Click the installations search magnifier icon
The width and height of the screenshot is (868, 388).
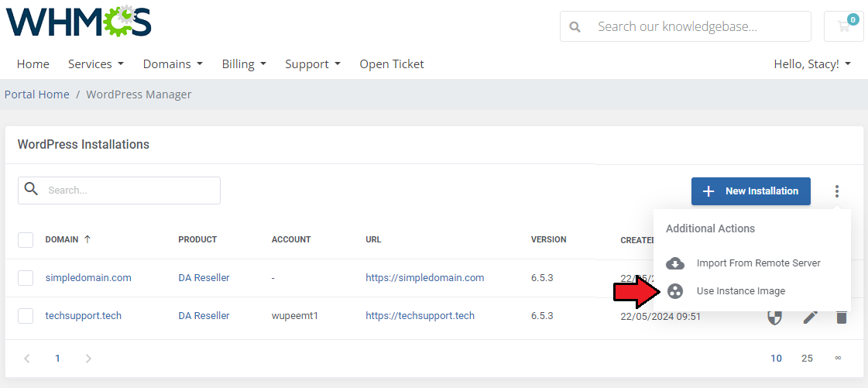coord(32,189)
